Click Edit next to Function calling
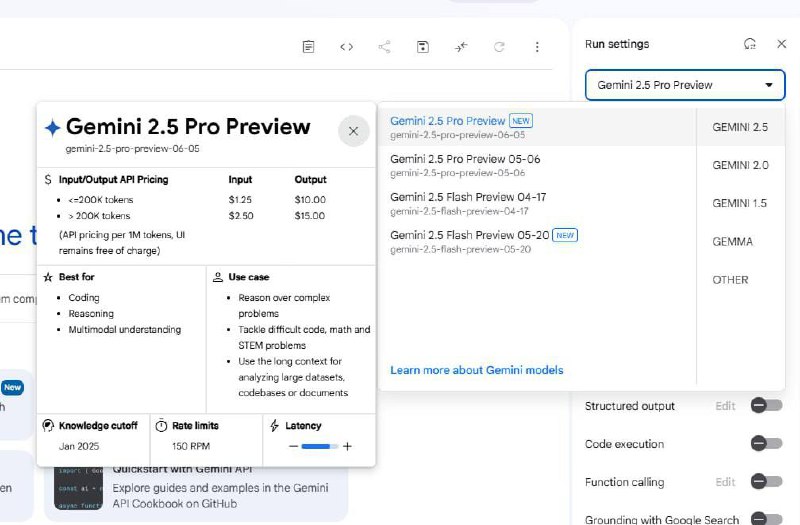Screen dimensions: 800x525 coord(725,482)
